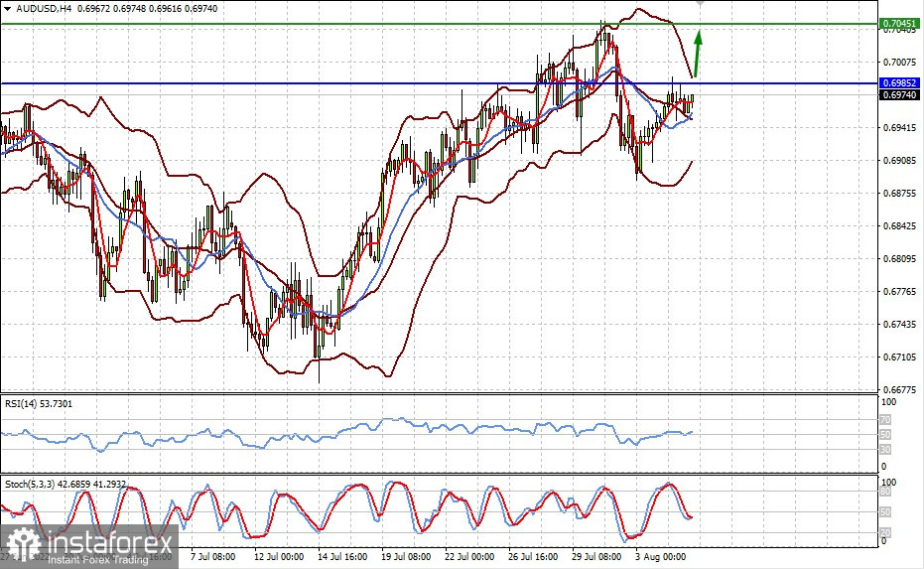The image size is (924, 569).
Task: Click the Stoch(5,3,3) indicator label
Action: click(x=66, y=484)
